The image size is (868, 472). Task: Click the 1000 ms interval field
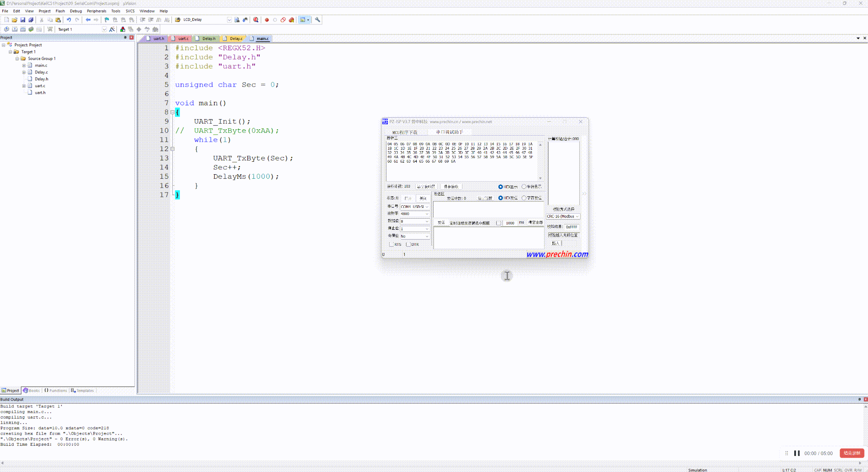(x=510, y=223)
